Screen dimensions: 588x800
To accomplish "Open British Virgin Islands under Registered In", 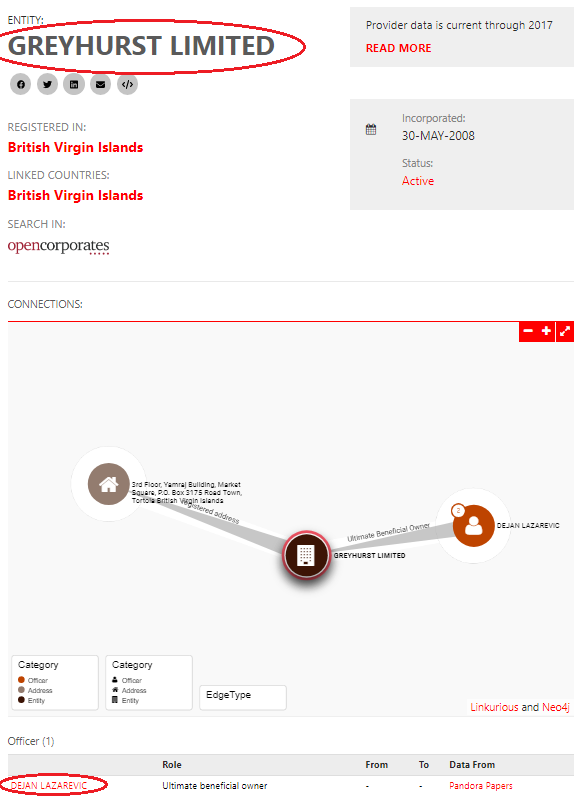I will tap(76, 147).
